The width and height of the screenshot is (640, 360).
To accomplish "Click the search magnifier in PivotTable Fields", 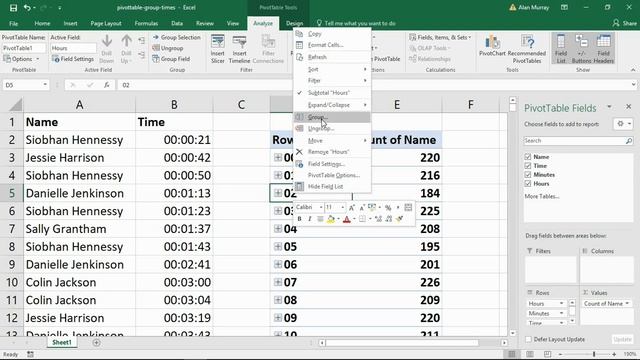I will coord(629,141).
